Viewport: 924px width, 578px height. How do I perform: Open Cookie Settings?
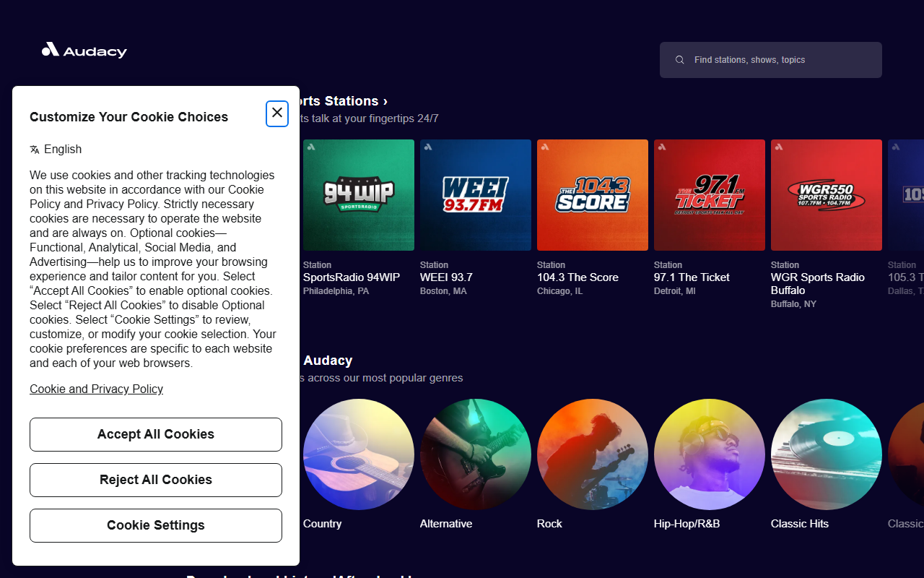tap(156, 525)
